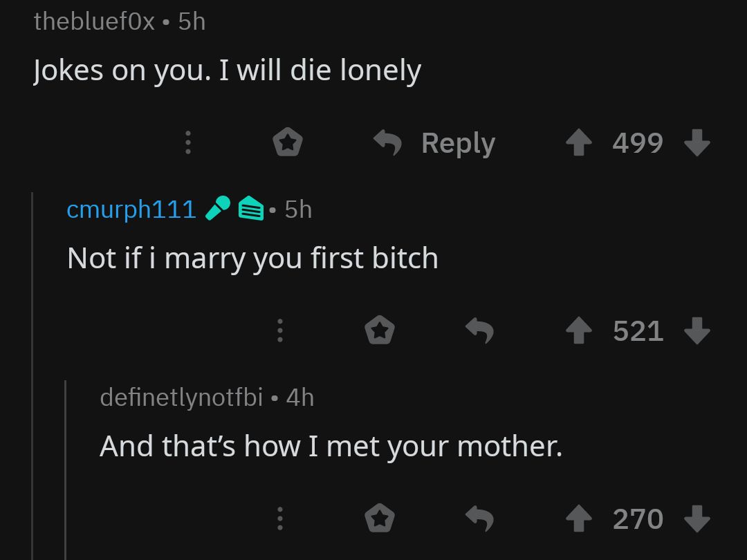Click the 521 vote count
Viewport: 747px width, 560px height.
click(638, 331)
